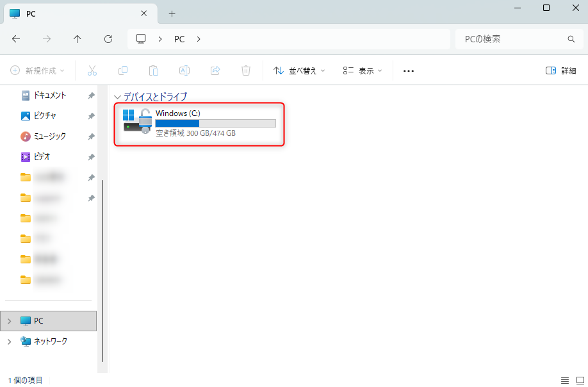
Task: Navigate up one level using the up arrow
Action: pyautogui.click(x=77, y=38)
